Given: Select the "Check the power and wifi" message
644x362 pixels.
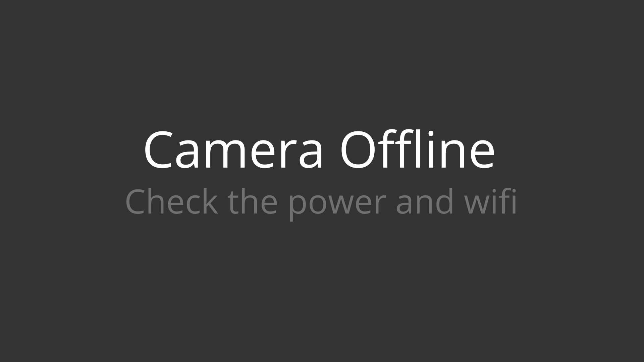Looking at the screenshot, I should 321,202.
